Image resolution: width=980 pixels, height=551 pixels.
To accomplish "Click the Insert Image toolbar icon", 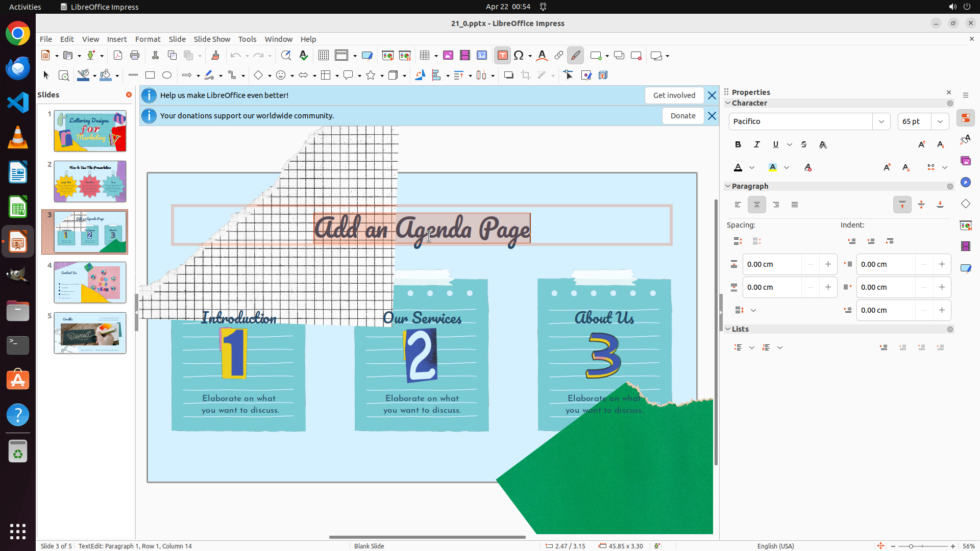I will (x=448, y=56).
